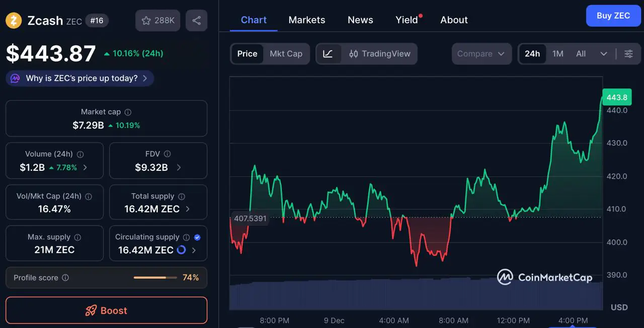Expand more time range options chevron
644x328 pixels.
click(604, 54)
